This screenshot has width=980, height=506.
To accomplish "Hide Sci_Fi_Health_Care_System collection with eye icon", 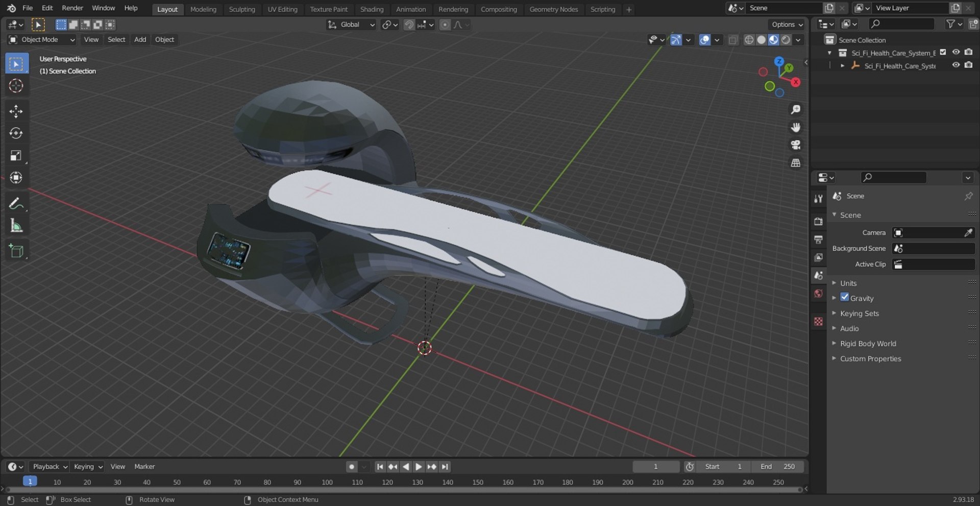I will (x=955, y=52).
